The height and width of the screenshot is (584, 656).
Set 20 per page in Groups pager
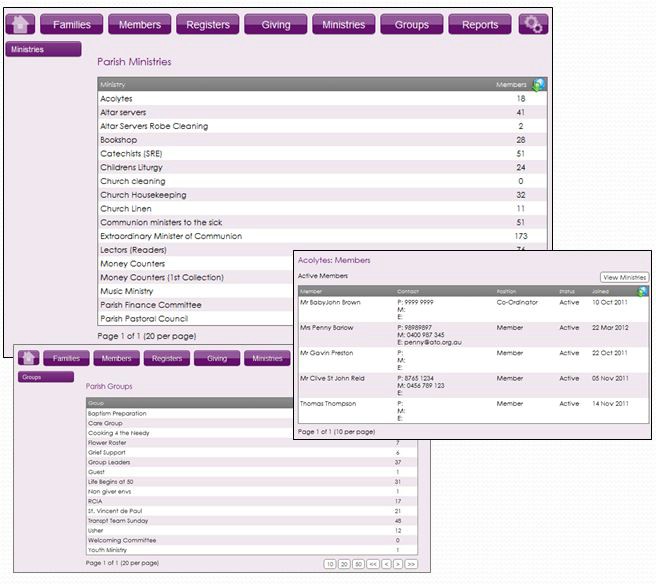(x=344, y=564)
